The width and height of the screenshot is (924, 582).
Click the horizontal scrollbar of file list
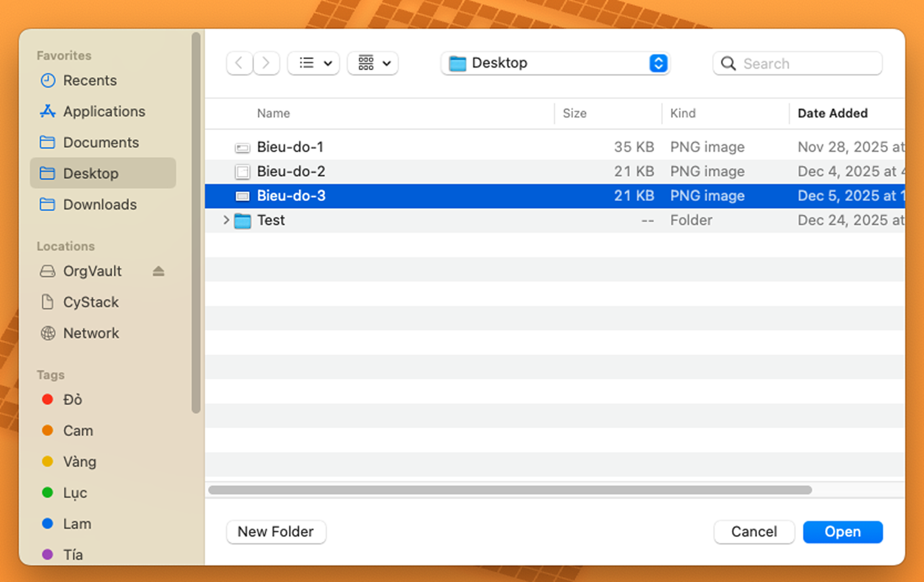click(510, 490)
